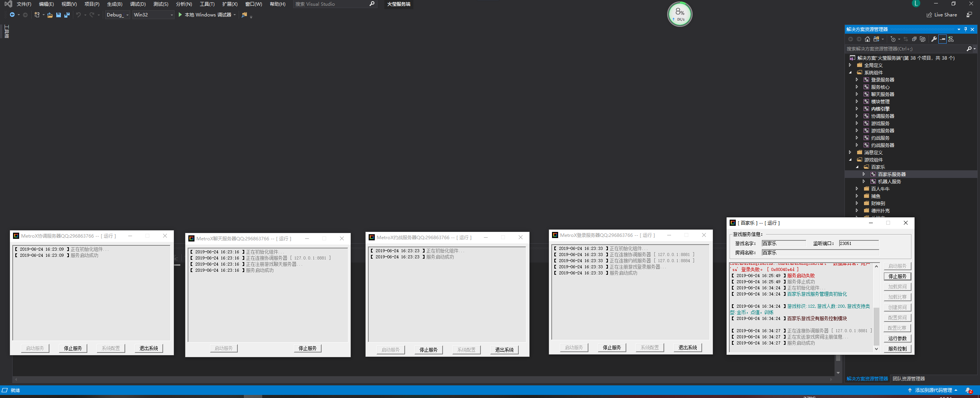980x398 pixels.
Task: Open the 扩展(X) menu
Action: pos(230,4)
